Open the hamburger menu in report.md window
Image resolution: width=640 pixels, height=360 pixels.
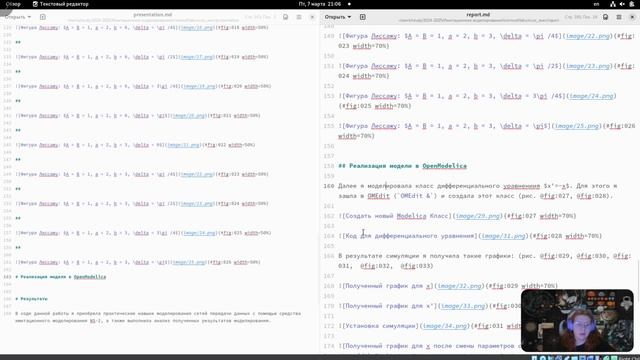click(x=619, y=17)
